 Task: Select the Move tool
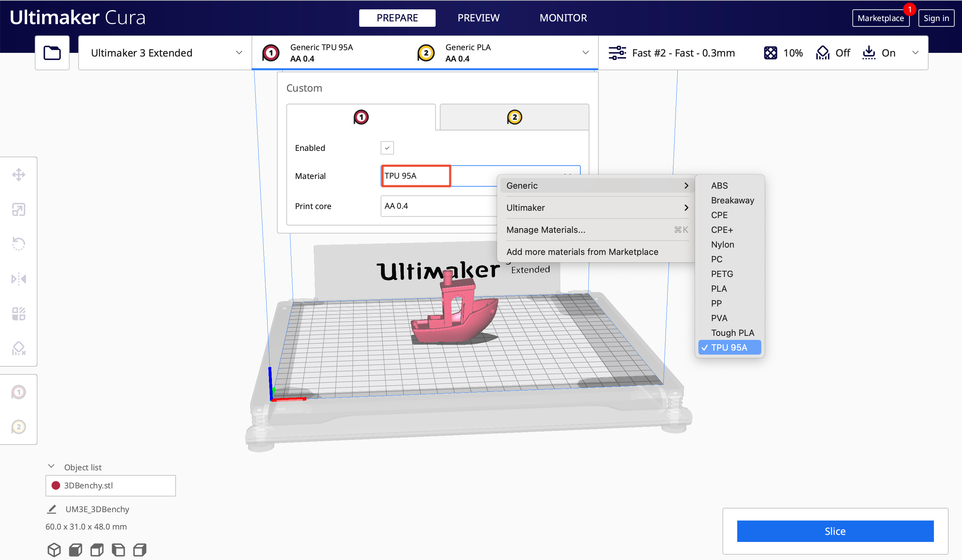[18, 175]
